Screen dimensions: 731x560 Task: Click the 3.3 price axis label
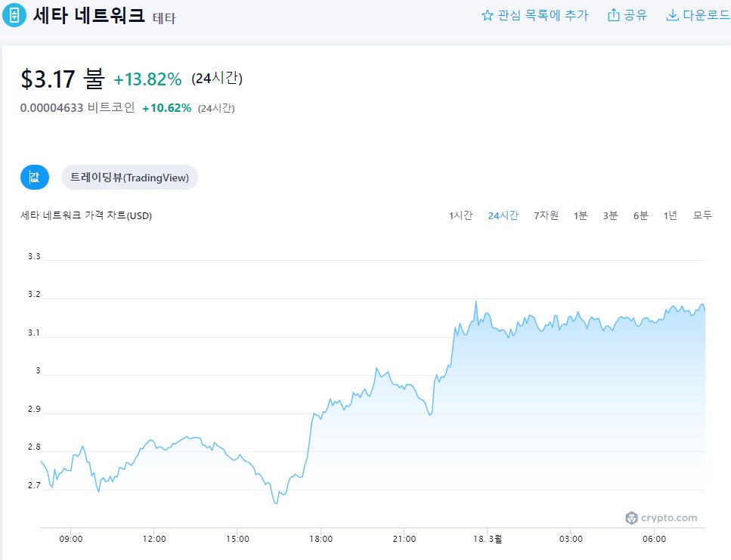click(x=34, y=256)
